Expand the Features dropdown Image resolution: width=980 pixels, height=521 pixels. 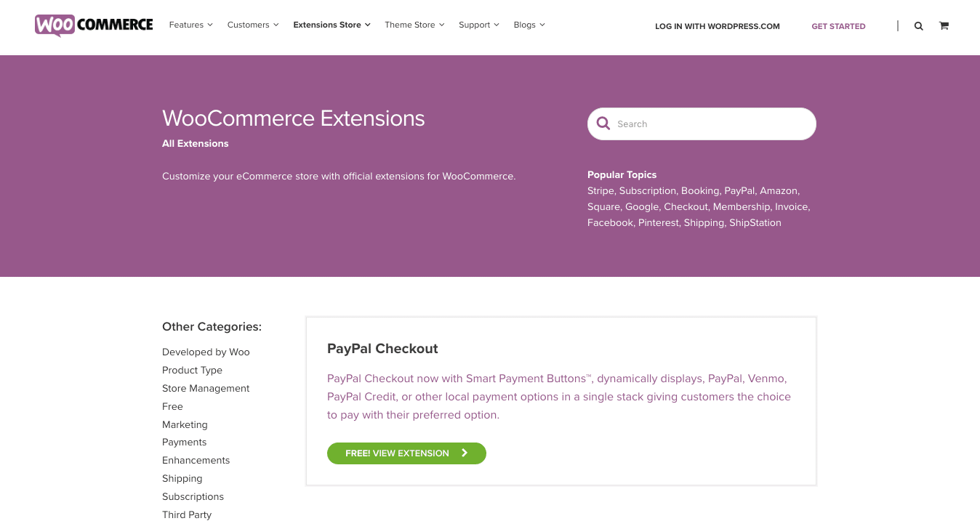point(186,24)
